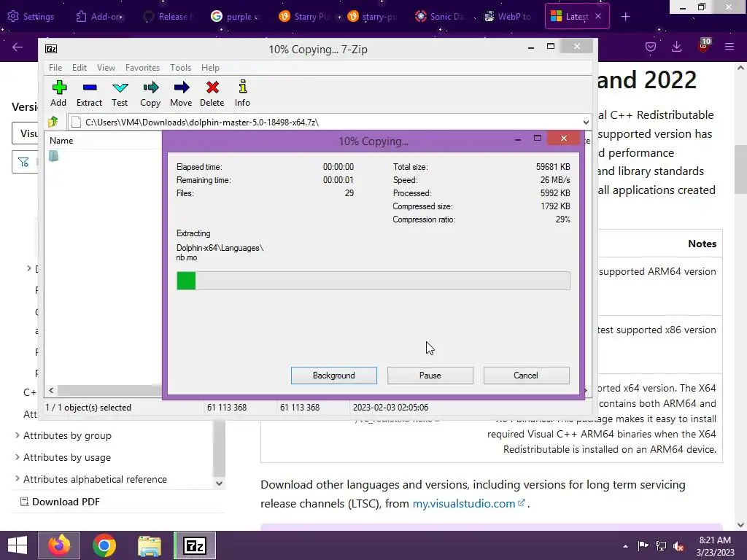747x560 pixels.
Task: Click the taskbar clock showing 8:21 AM
Action: click(x=715, y=546)
